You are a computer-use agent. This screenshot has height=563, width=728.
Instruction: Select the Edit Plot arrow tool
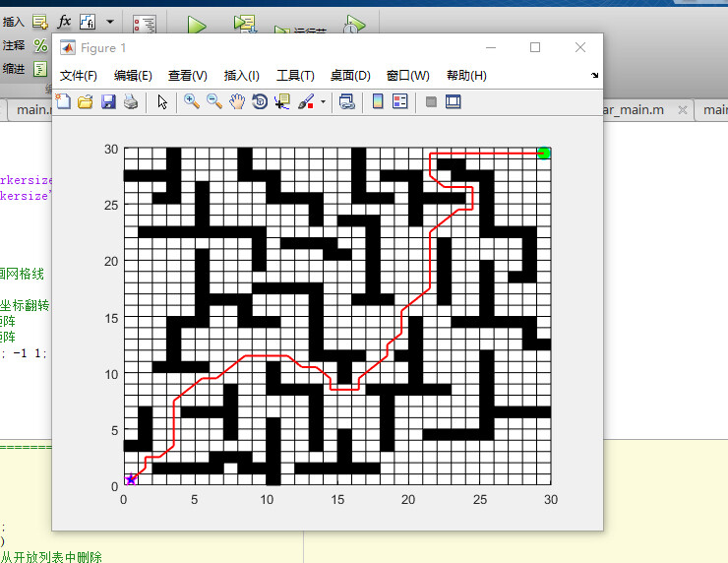click(162, 101)
